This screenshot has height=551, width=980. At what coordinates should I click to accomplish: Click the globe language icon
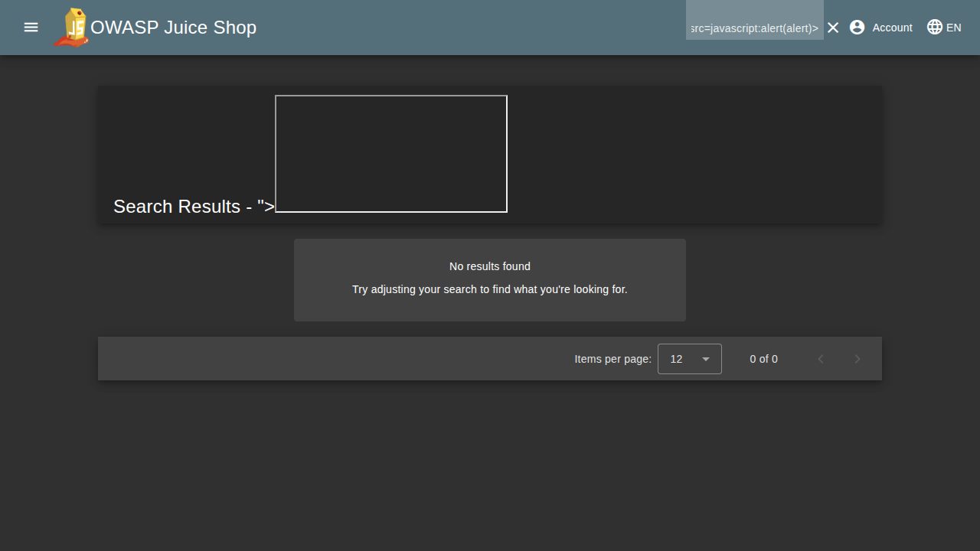(x=935, y=28)
